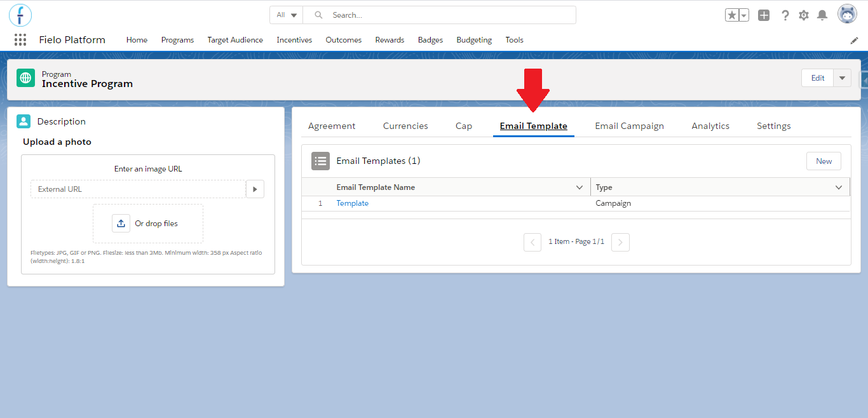Click the global Search field
The width and height of the screenshot is (868, 418).
click(x=439, y=15)
